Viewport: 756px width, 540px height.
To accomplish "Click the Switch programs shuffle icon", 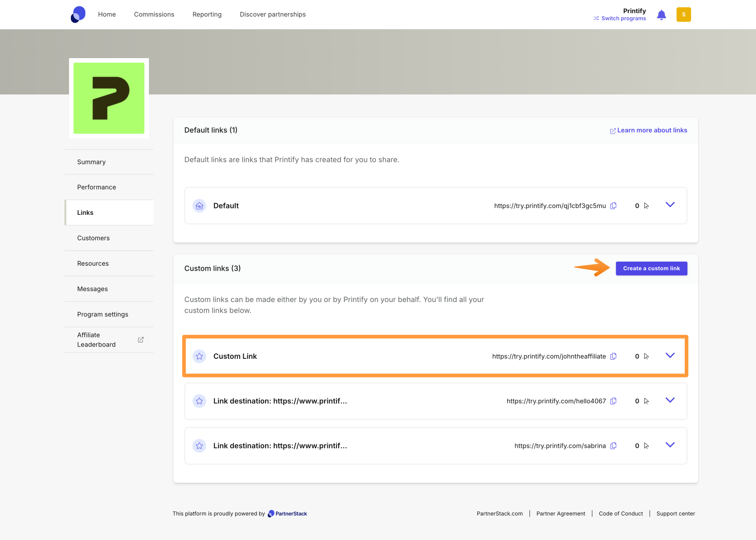I will [596, 19].
